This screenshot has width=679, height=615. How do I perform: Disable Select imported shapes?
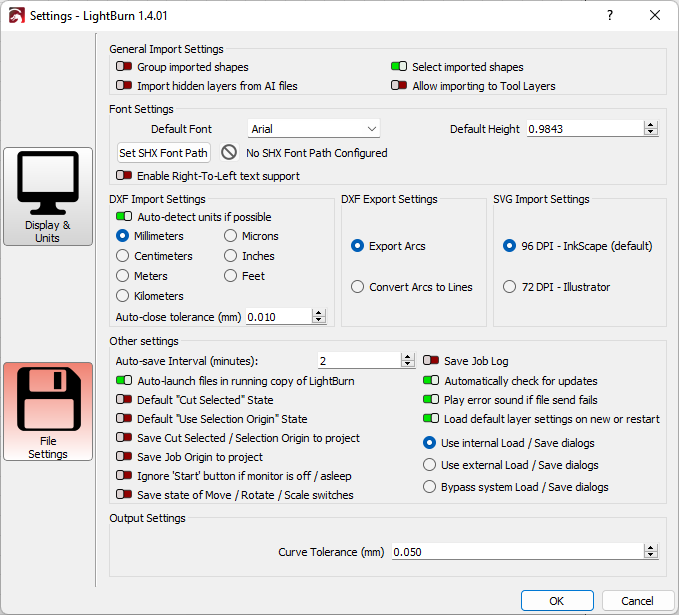coord(399,66)
